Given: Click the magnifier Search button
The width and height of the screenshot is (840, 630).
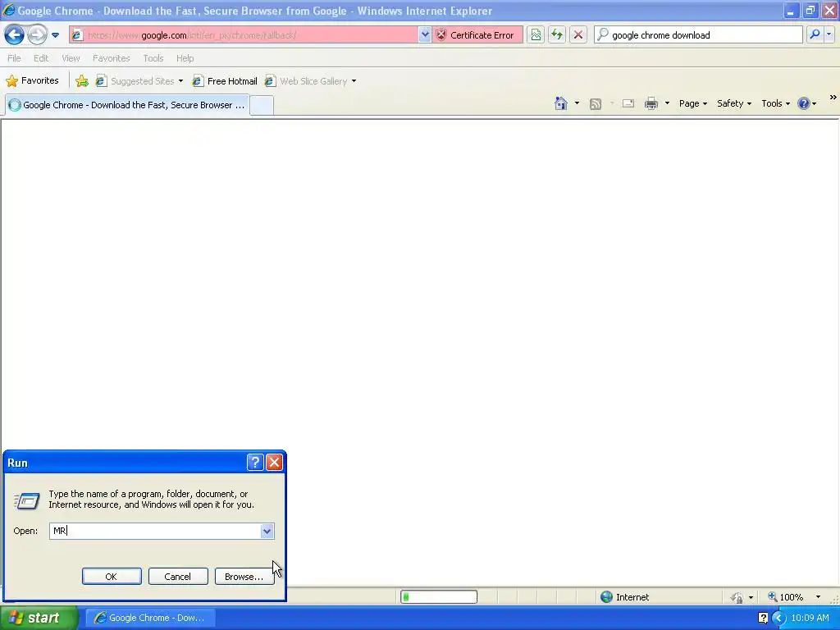Looking at the screenshot, I should (x=815, y=34).
